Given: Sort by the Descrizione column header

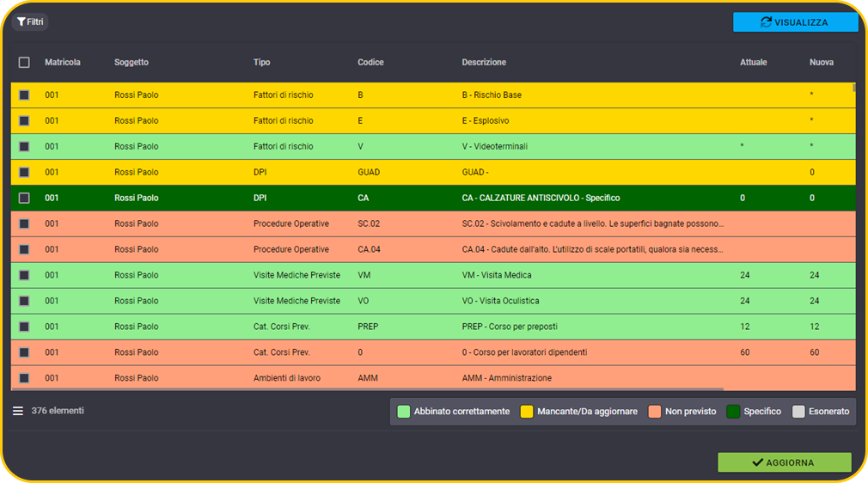Looking at the screenshot, I should [484, 62].
